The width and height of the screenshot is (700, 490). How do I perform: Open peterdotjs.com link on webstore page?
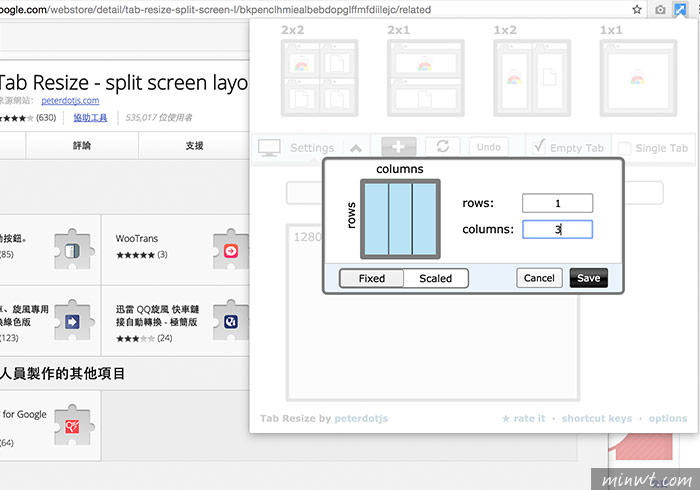tap(70, 100)
